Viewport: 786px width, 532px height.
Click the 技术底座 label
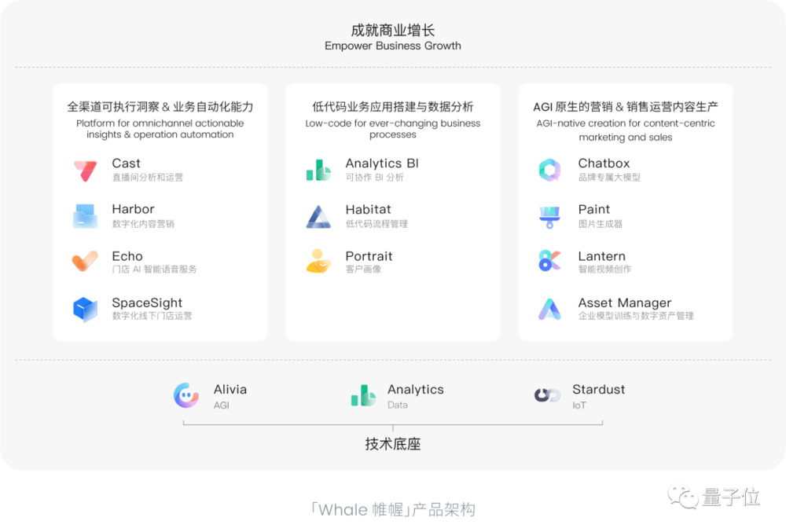point(392,444)
